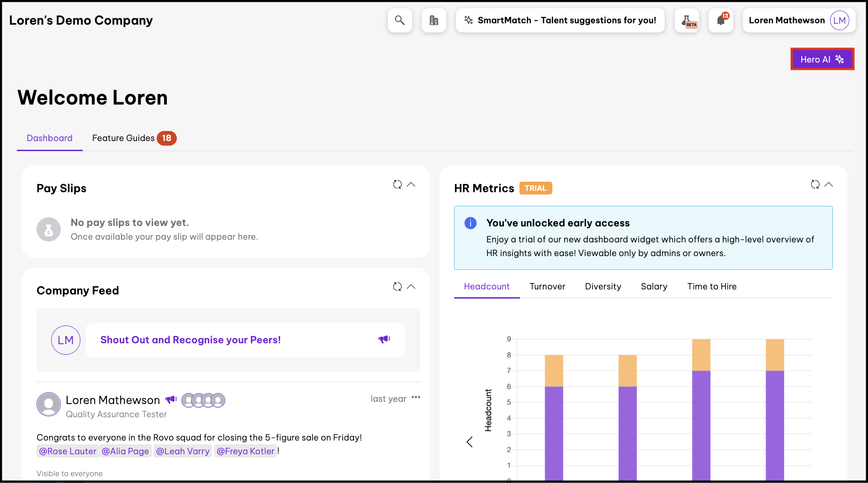868x483 pixels.
Task: Open the post options three-dot menu
Action: 416,397
